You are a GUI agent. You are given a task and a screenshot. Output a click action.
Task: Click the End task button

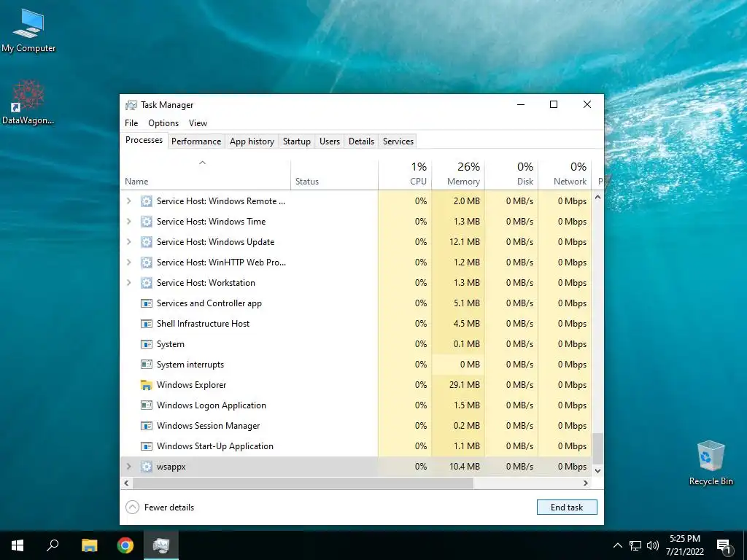(x=567, y=507)
